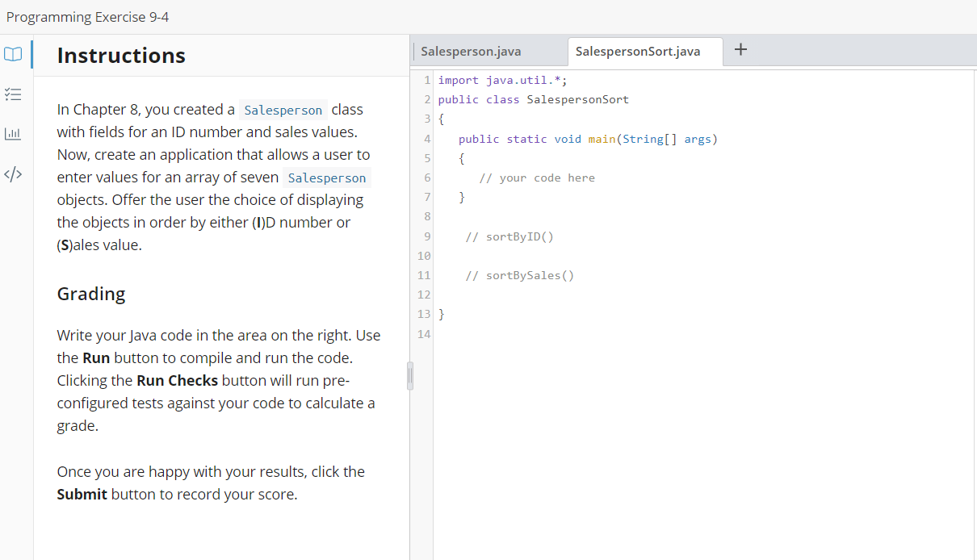Click the first 'Salesperson' code term in instructions

(x=283, y=111)
